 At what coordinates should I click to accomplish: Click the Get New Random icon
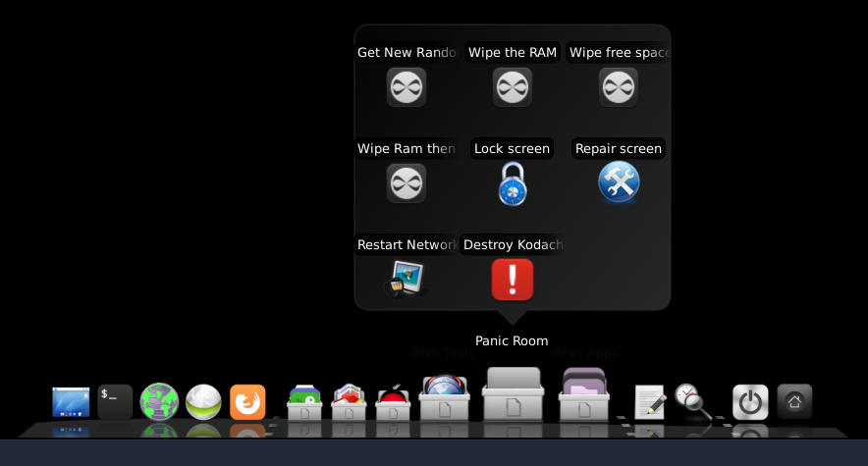tap(406, 87)
